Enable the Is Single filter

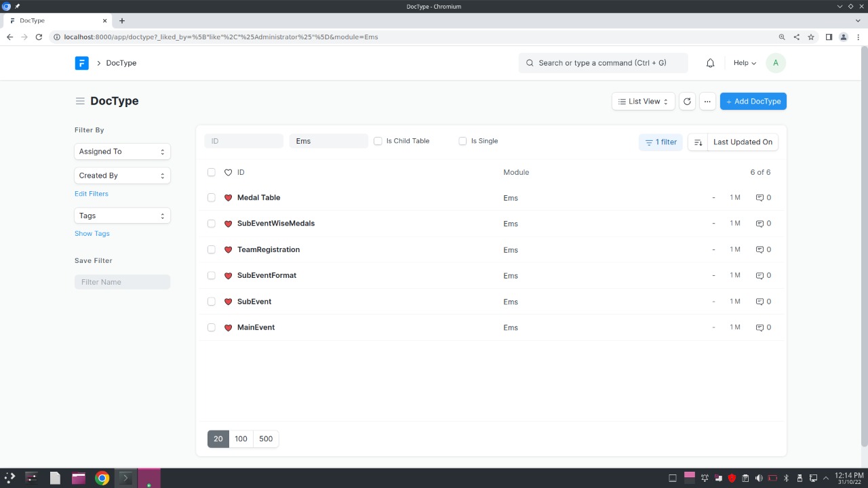click(x=462, y=141)
